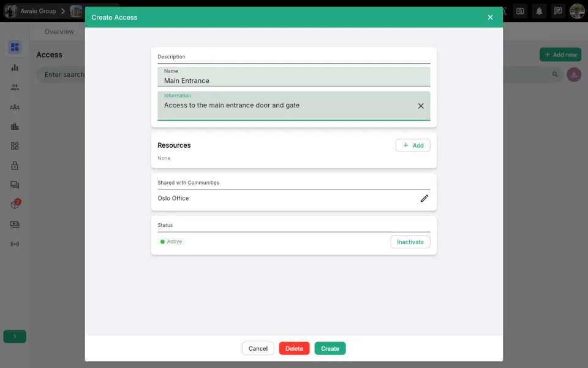Open the monitor screen sidebar icon

15,224
